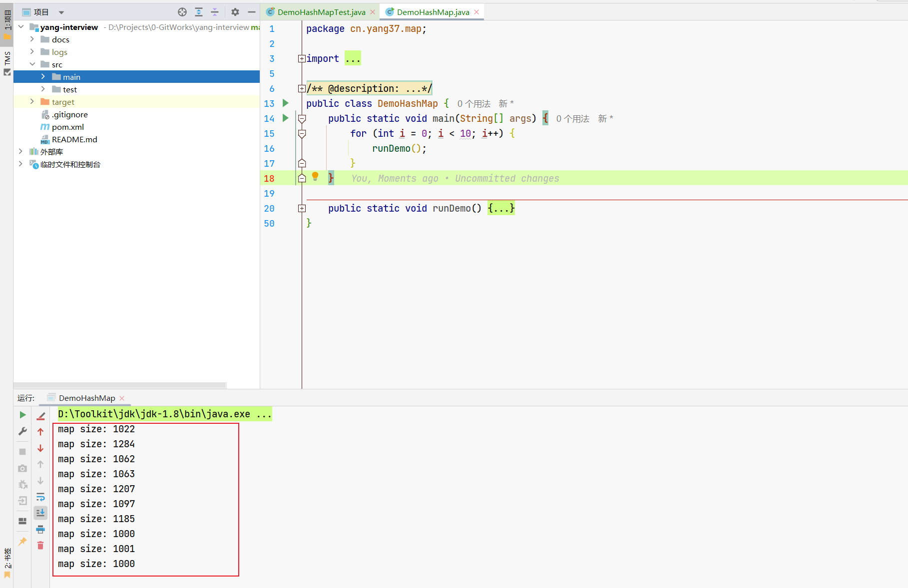Close the DemoHashMap.java tab
The image size is (908, 588).
tap(476, 12)
